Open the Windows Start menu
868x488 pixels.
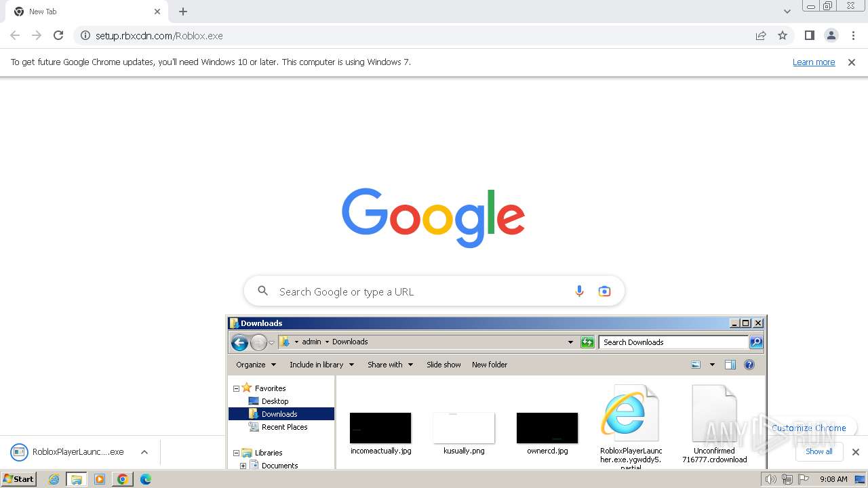pyautogui.click(x=19, y=479)
